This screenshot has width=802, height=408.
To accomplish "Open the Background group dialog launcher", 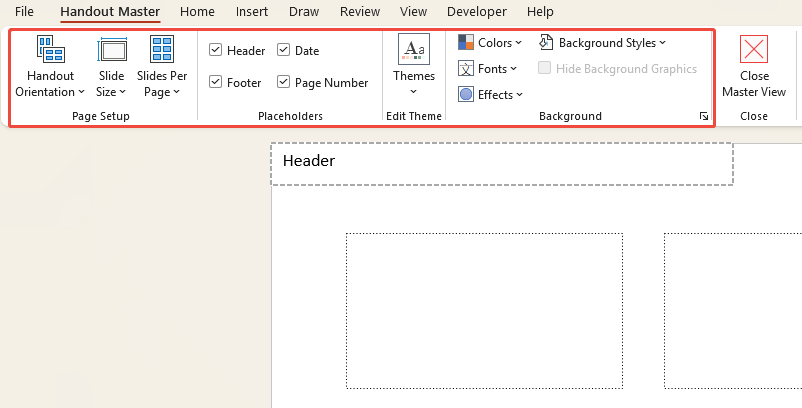I will tap(704, 117).
